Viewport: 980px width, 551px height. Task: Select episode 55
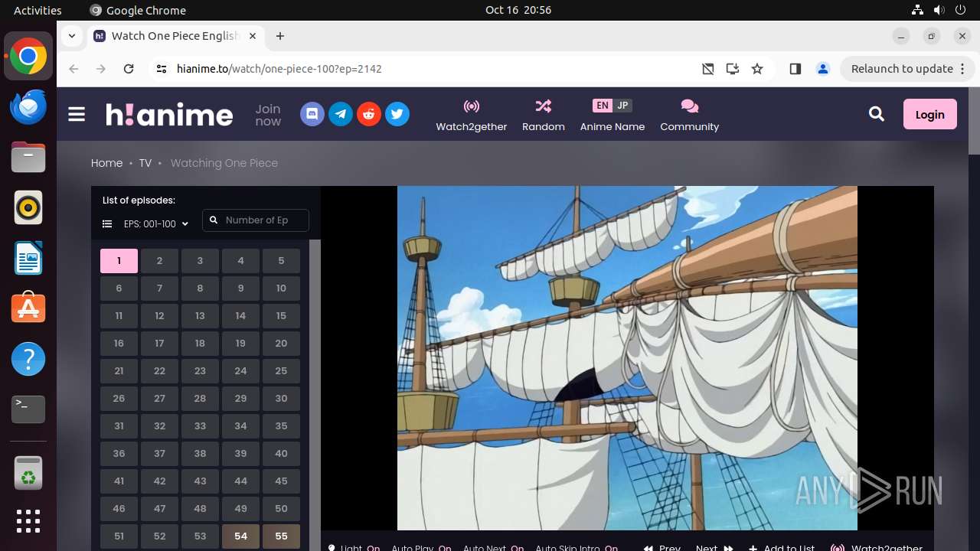pos(281,536)
